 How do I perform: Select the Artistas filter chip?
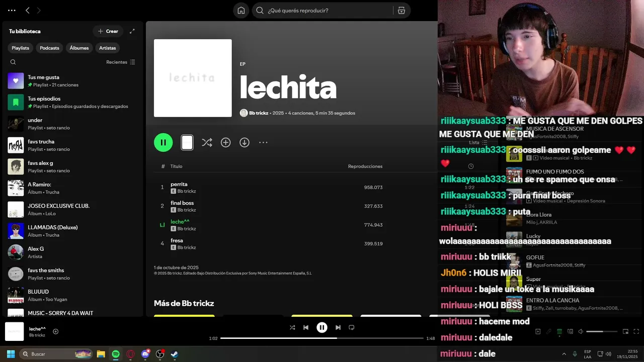tap(108, 48)
